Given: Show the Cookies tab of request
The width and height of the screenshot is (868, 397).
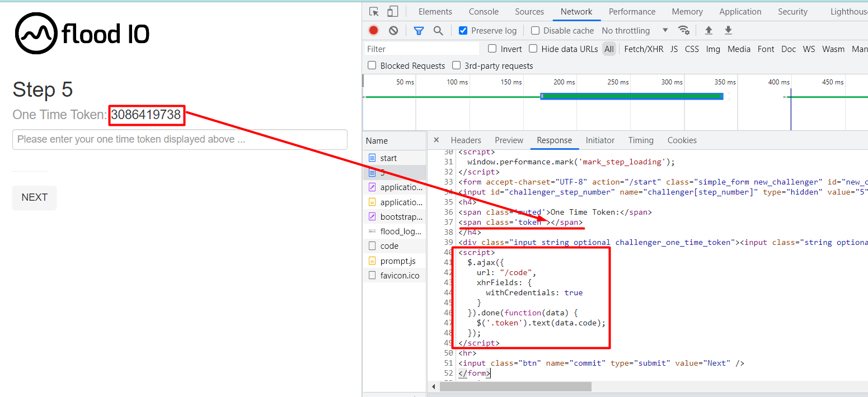Looking at the screenshot, I should (x=682, y=140).
